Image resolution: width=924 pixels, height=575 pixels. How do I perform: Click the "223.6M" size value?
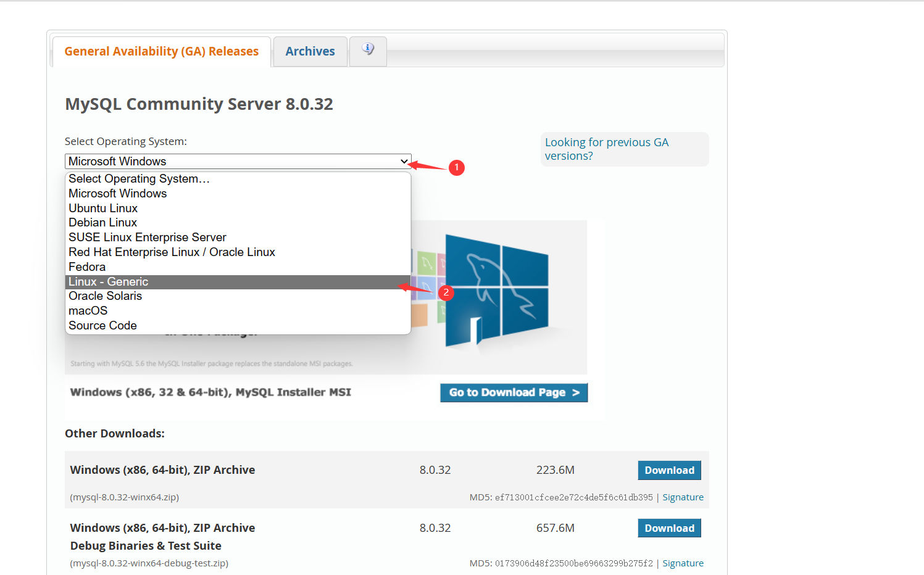point(555,470)
